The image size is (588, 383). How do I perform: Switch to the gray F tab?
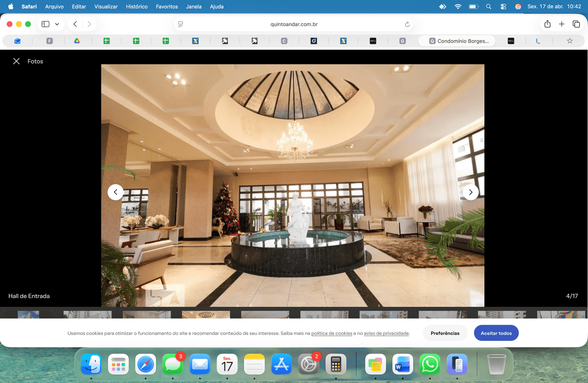(x=49, y=41)
